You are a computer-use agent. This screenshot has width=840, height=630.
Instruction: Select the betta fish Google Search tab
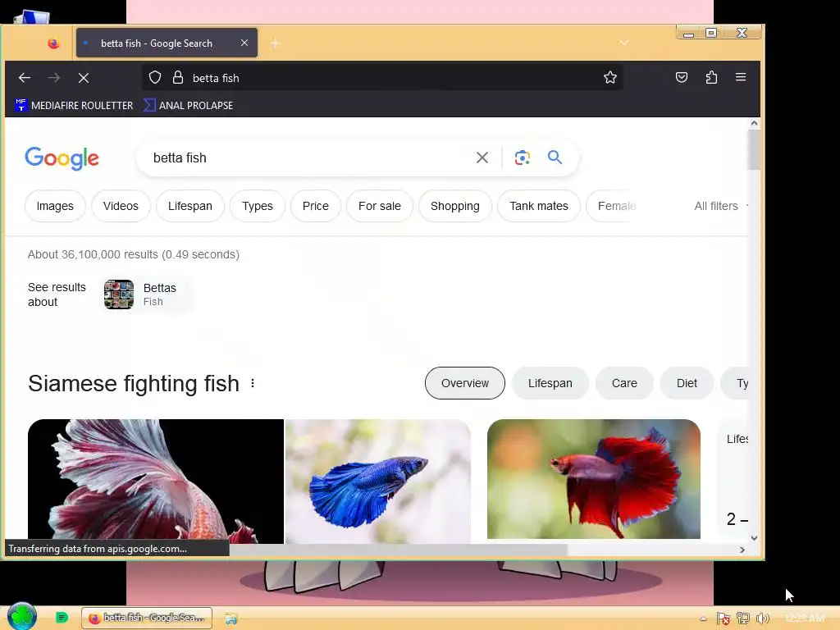pos(167,43)
